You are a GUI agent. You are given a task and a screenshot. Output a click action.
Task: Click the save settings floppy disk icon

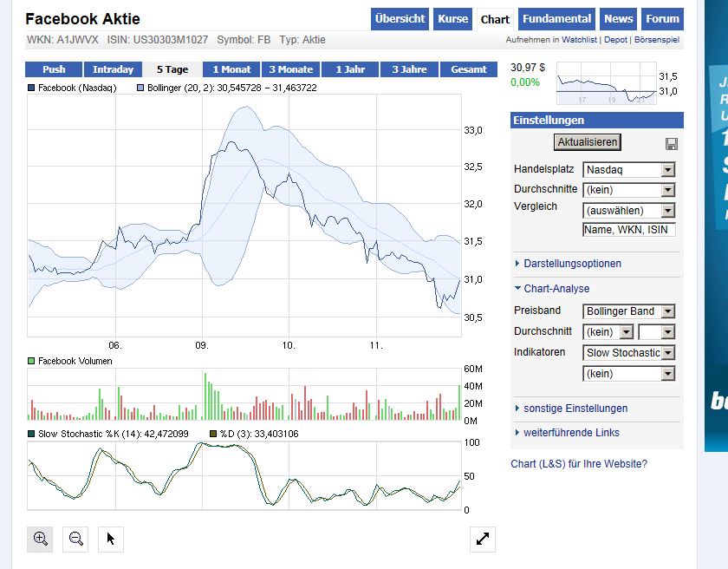[x=671, y=143]
